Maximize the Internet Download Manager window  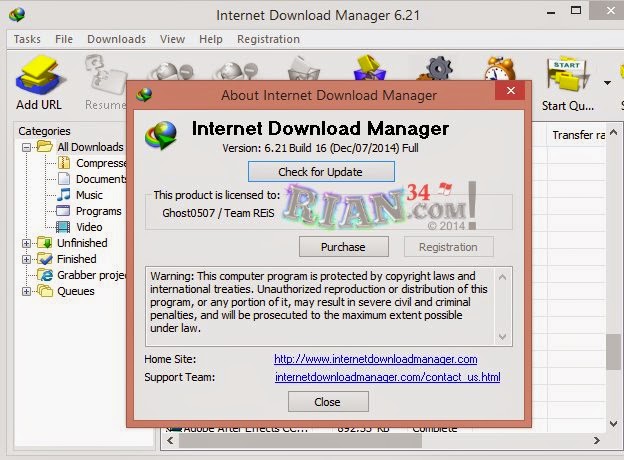(x=576, y=11)
